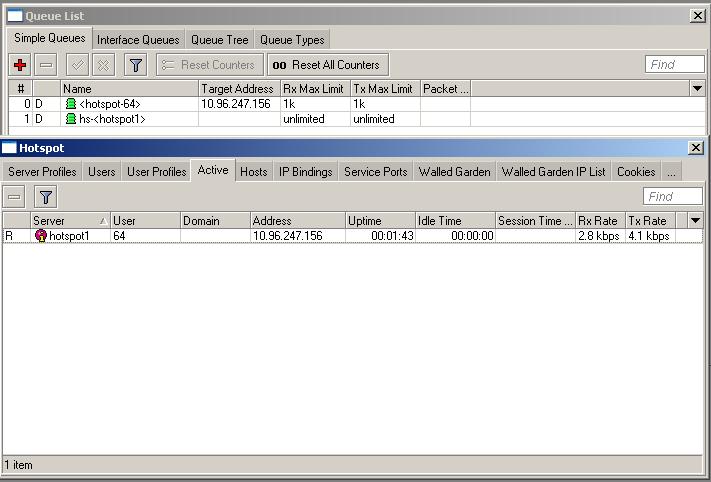Open User Profiles tab

(x=156, y=172)
